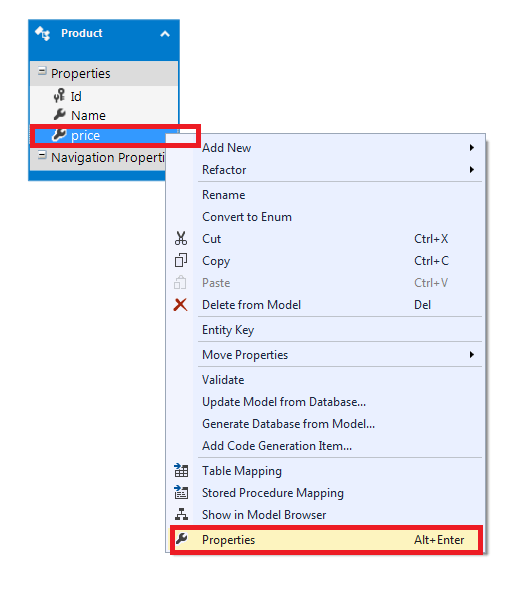Click the Show in Model Browser hierarchy icon
508x592 pixels.
click(181, 514)
